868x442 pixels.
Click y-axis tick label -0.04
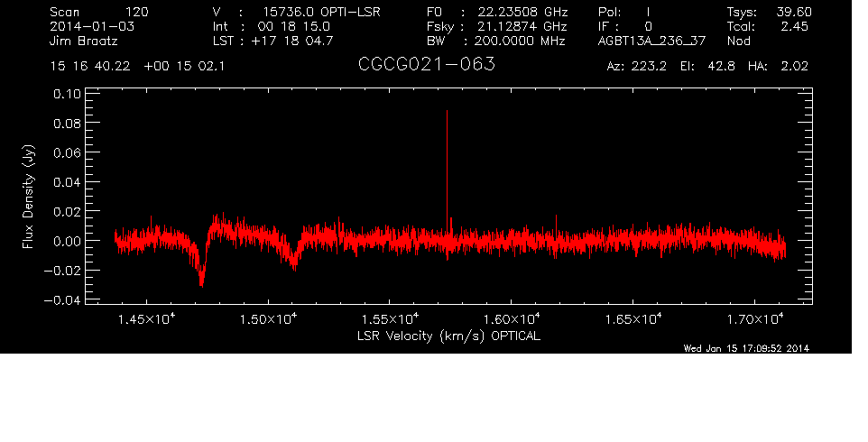pos(62,299)
